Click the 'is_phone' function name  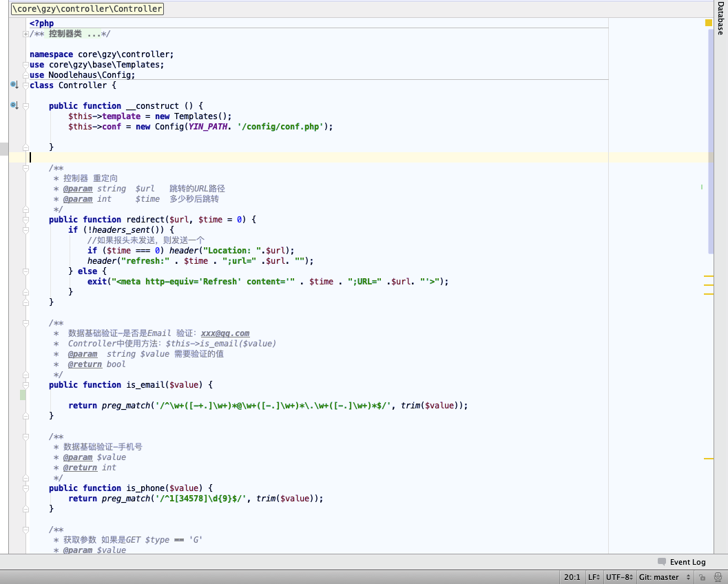click(145, 488)
